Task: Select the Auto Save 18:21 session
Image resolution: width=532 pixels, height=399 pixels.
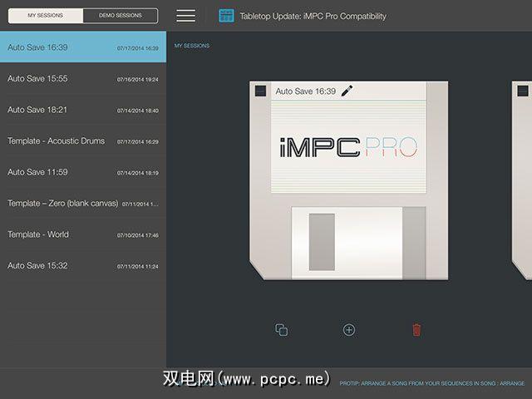Action: click(83, 110)
